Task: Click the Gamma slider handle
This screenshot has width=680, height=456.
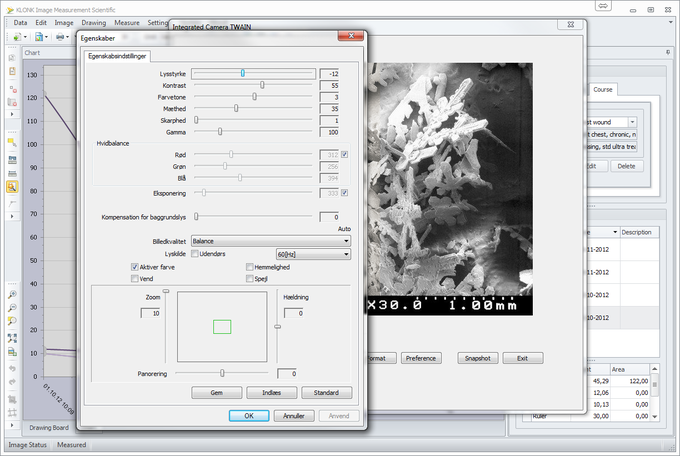Action: click(220, 131)
